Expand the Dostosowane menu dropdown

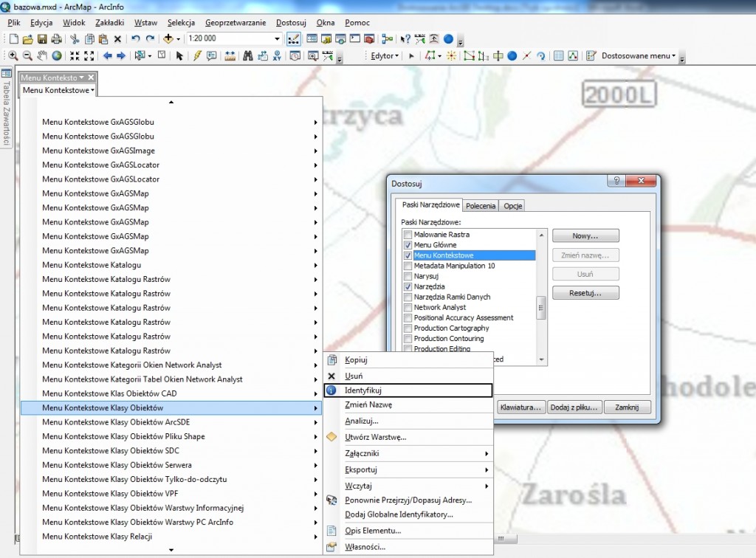tap(639, 56)
